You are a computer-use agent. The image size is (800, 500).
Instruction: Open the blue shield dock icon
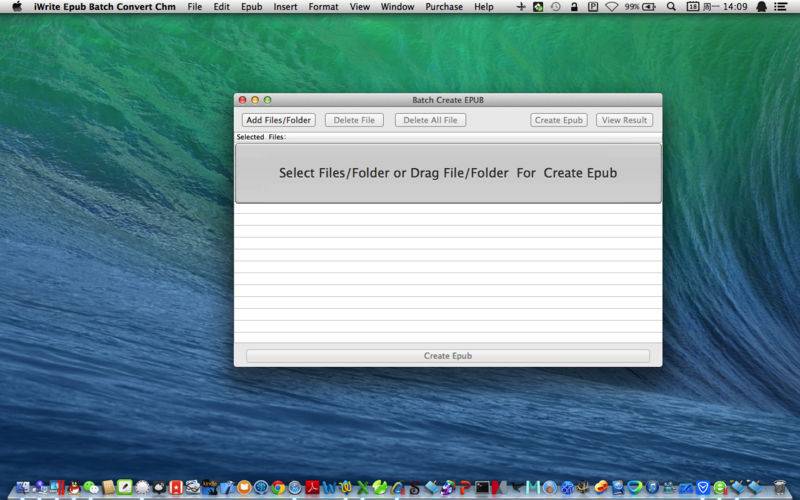[x=703, y=488]
